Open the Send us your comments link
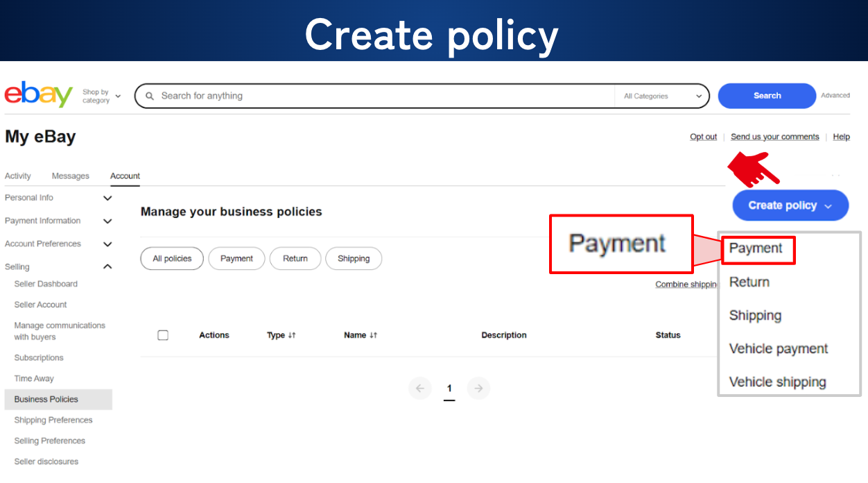This screenshot has width=868, height=483. click(774, 137)
